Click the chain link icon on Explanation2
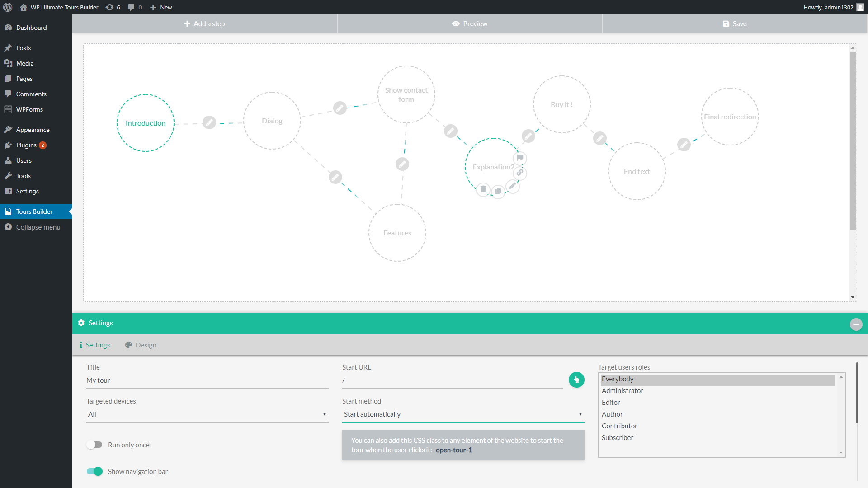 tap(520, 173)
